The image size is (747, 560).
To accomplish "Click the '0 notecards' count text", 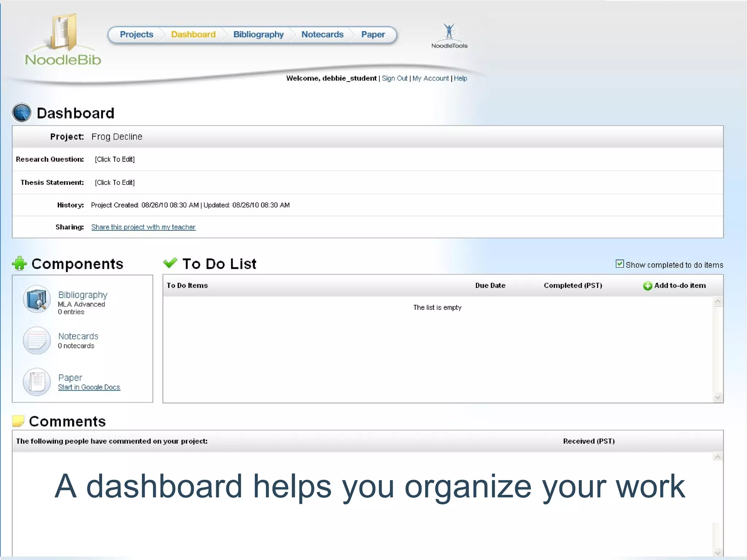I will click(76, 346).
